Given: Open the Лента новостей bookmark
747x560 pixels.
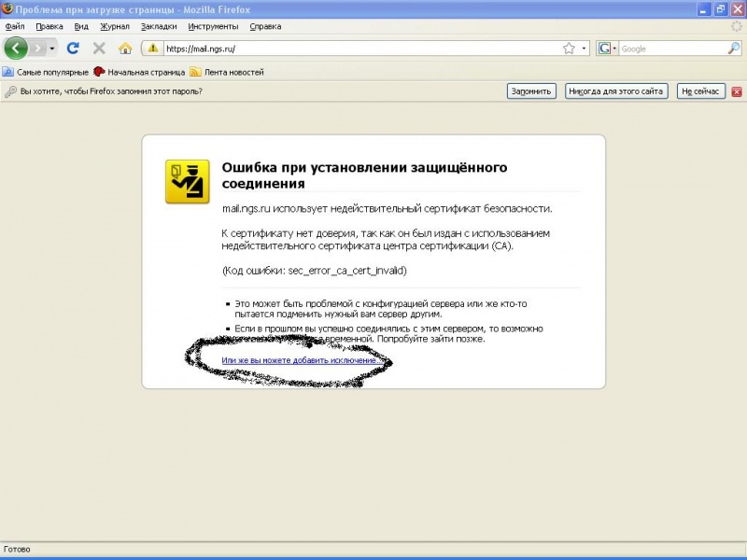Looking at the screenshot, I should click(227, 72).
